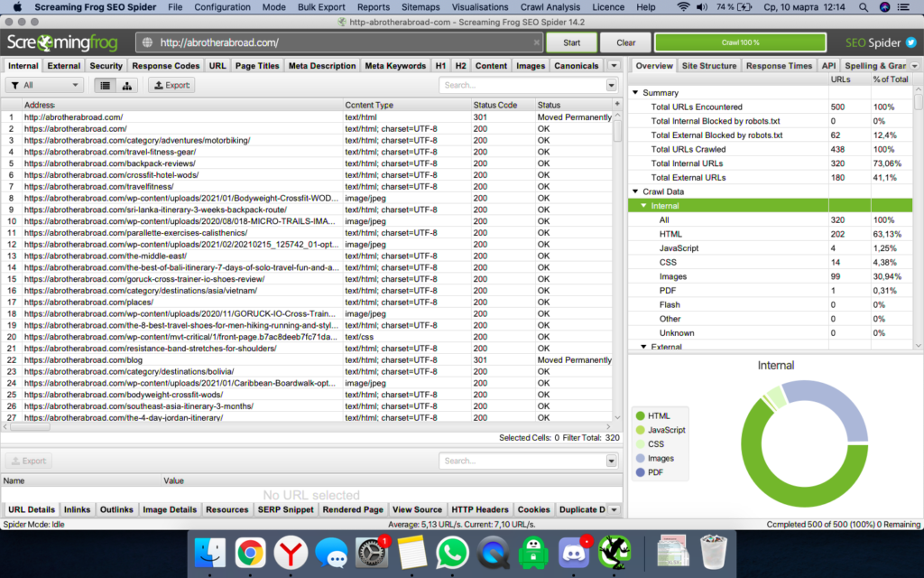Open the Configuration menu
Viewport: 924px width, 578px height.
coord(222,7)
